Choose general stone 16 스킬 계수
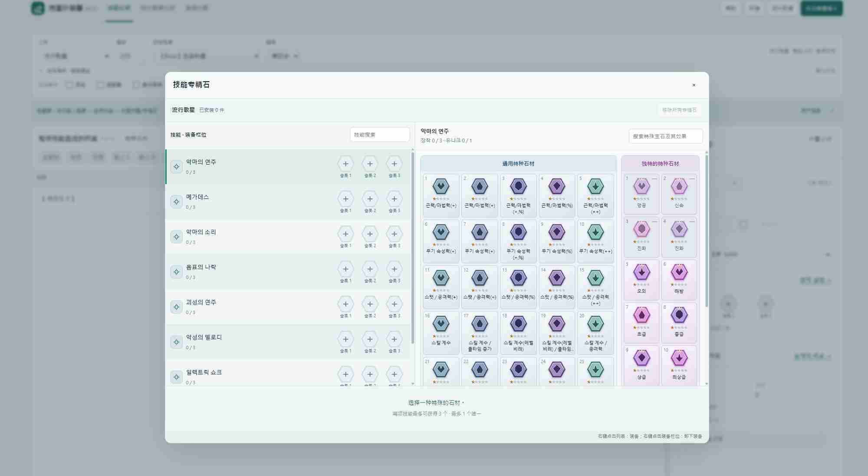868x476 pixels. pyautogui.click(x=441, y=333)
